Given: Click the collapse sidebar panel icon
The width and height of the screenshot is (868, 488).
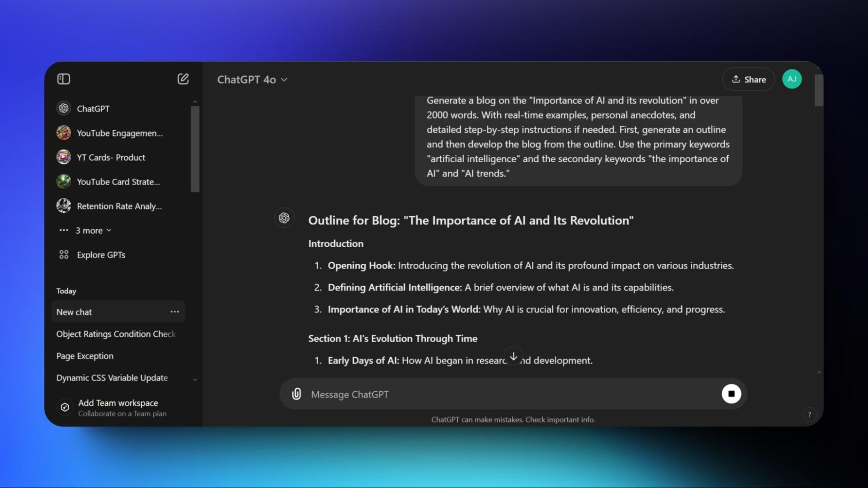Looking at the screenshot, I should click(x=64, y=79).
